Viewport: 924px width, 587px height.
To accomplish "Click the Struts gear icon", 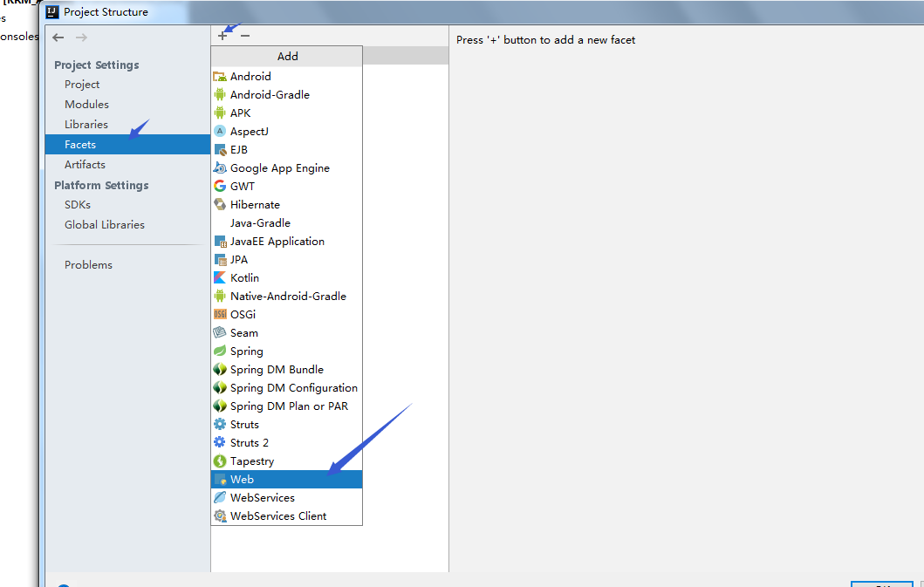I will (x=220, y=425).
